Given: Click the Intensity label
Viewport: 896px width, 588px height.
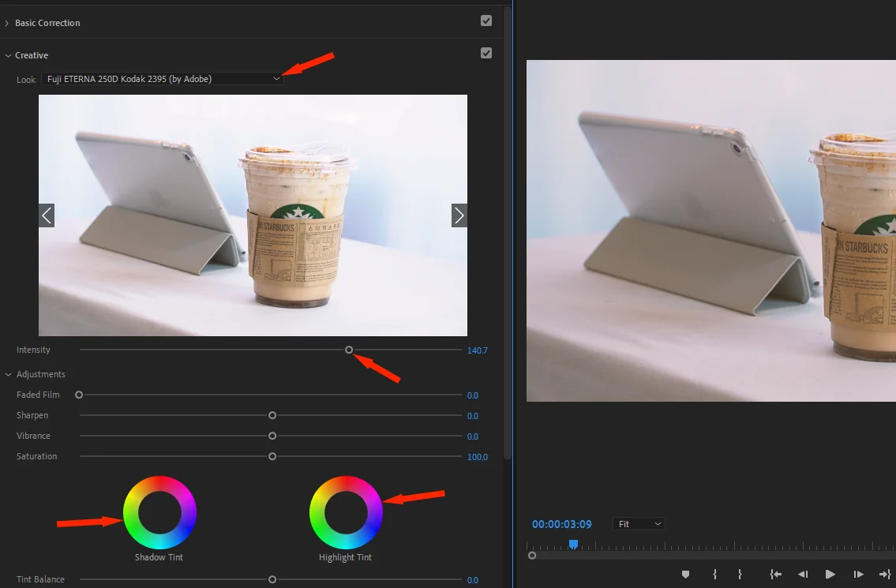Looking at the screenshot, I should tap(33, 350).
